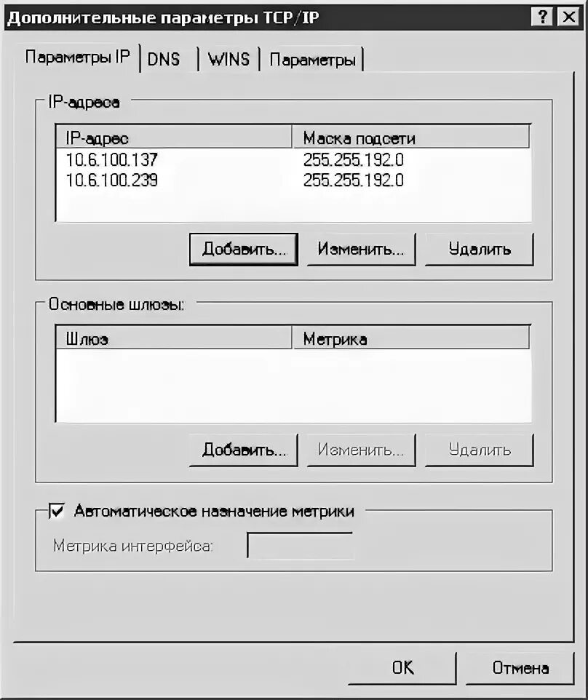Click the IP-адрес column header
The image size is (588, 700).
tap(174, 138)
